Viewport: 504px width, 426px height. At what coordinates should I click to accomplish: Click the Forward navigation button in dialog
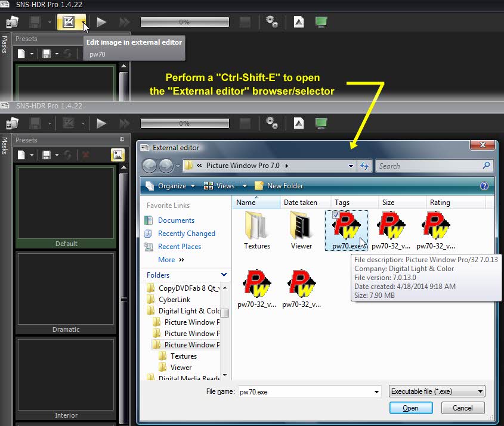coord(166,166)
